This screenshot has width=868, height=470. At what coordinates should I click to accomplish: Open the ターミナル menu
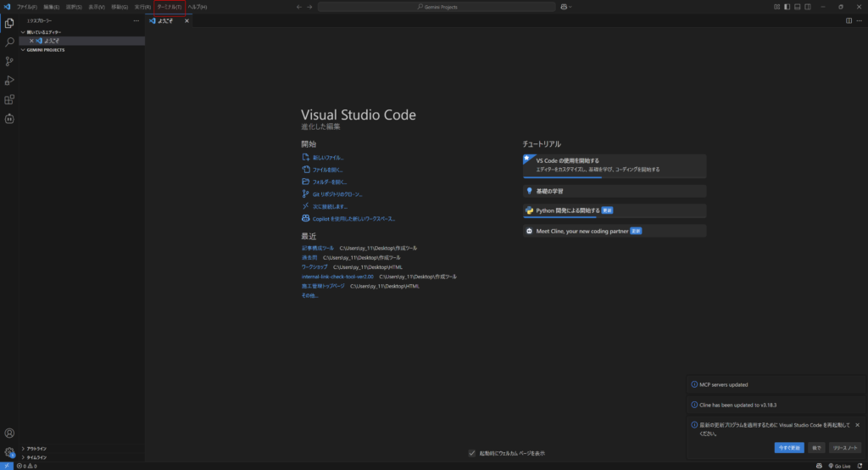[170, 7]
